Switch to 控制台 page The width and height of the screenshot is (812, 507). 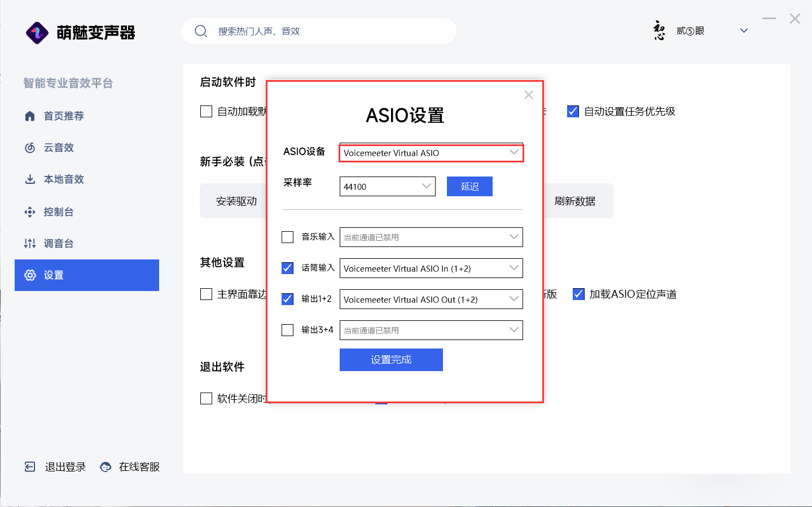(x=87, y=212)
